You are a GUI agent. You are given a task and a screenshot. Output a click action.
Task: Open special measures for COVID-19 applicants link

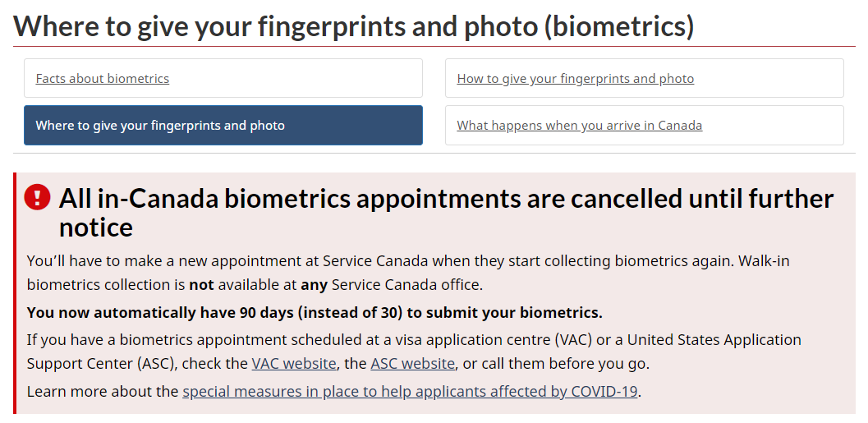pyautogui.click(x=410, y=391)
